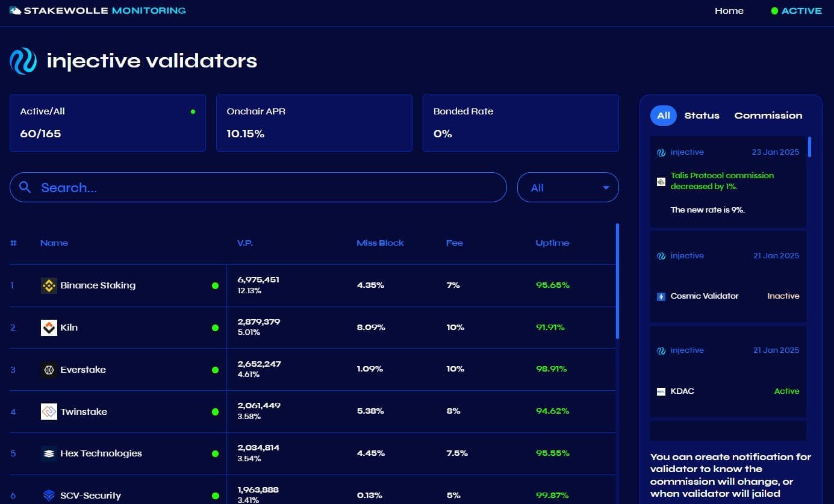Switch to the Commission notifications tab
Screen dimensions: 834x504
coord(768,116)
